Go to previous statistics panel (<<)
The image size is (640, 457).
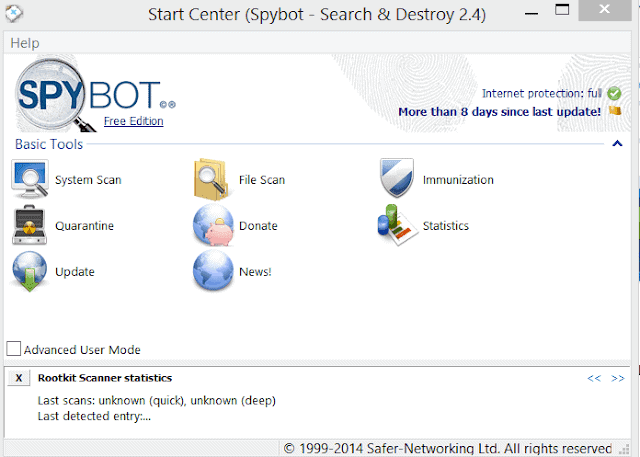[594, 378]
